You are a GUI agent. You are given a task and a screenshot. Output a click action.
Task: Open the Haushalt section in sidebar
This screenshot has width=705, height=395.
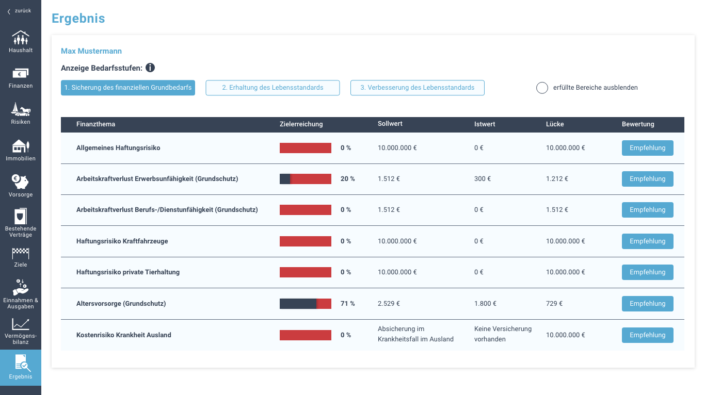click(x=20, y=41)
